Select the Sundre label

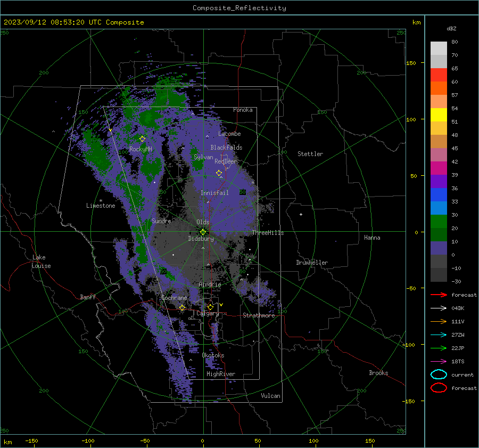[x=161, y=221]
